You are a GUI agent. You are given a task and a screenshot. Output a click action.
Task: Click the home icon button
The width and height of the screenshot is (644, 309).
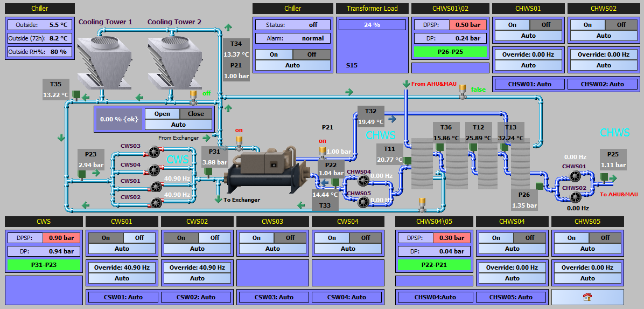tap(587, 297)
